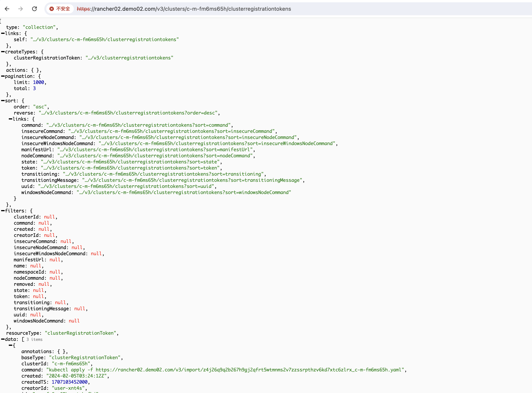The image size is (532, 393).
Task: Open the sort=nodeCommand link
Action: (x=155, y=156)
